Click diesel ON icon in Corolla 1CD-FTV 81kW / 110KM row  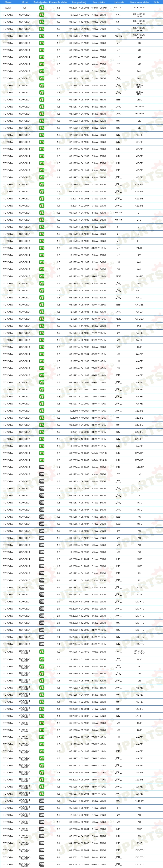(x=42, y=630)
